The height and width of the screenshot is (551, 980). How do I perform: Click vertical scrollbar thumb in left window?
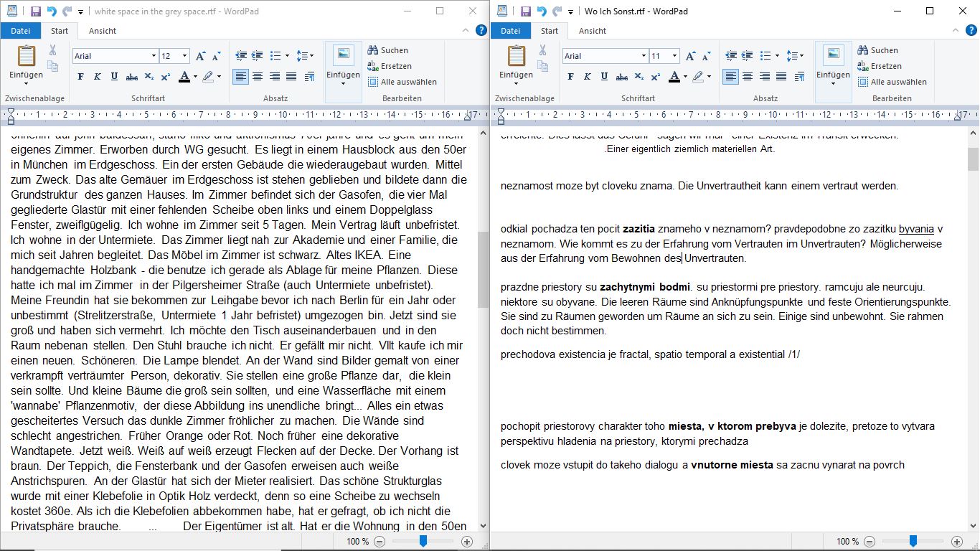click(483, 270)
